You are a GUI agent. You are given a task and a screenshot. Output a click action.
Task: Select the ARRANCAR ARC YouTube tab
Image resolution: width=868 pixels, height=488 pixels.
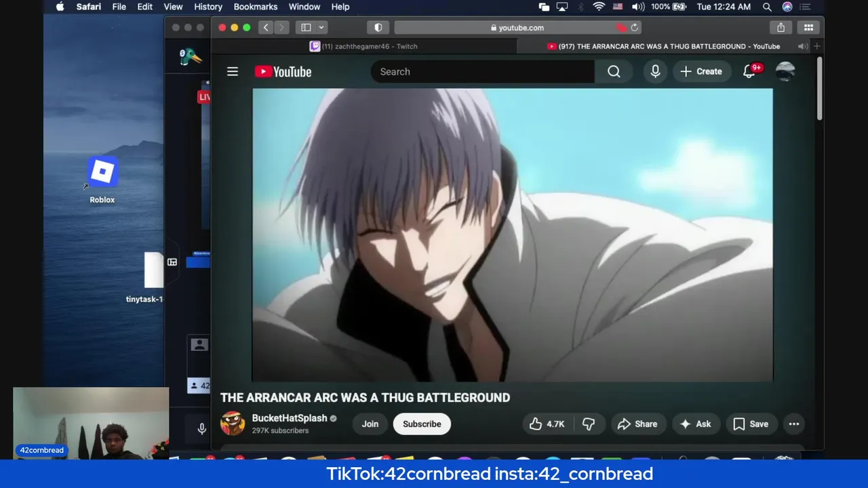coord(663,46)
